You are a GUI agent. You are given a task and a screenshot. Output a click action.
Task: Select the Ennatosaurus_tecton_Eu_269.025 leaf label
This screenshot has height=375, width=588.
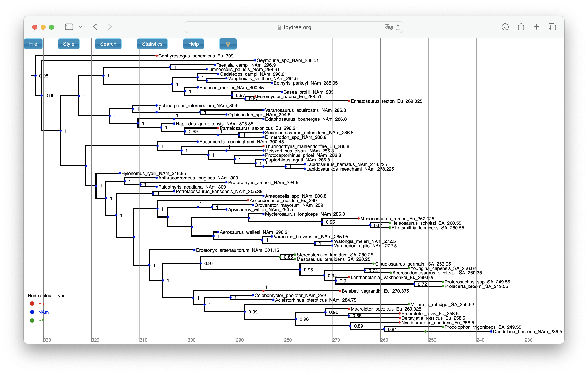point(387,101)
